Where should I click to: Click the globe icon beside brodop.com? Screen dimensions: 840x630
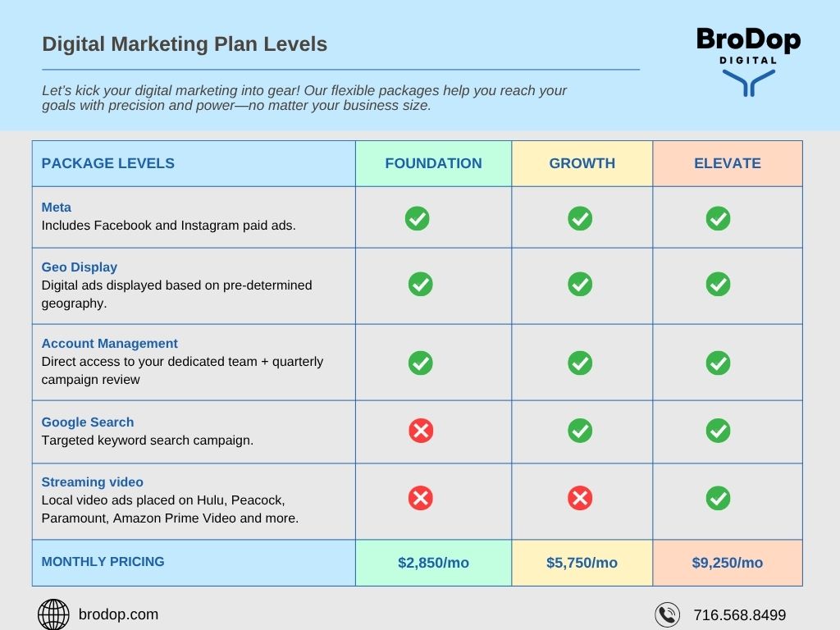(54, 614)
